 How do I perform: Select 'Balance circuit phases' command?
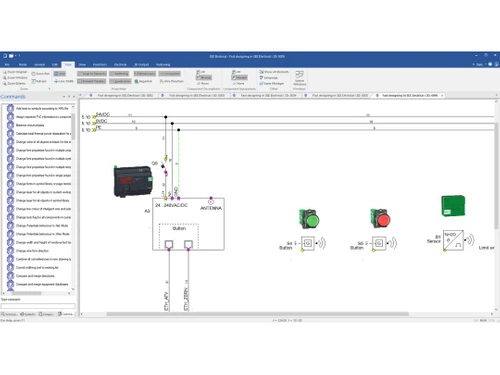tap(30, 125)
